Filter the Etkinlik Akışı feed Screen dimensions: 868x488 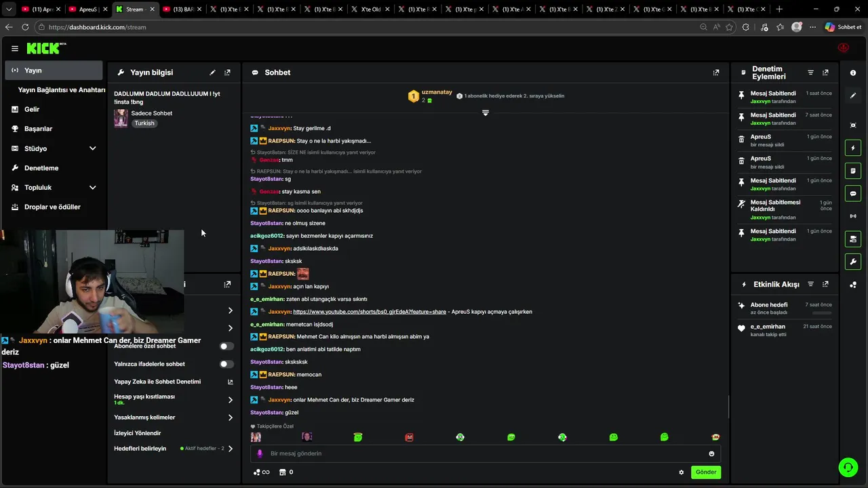(x=810, y=284)
